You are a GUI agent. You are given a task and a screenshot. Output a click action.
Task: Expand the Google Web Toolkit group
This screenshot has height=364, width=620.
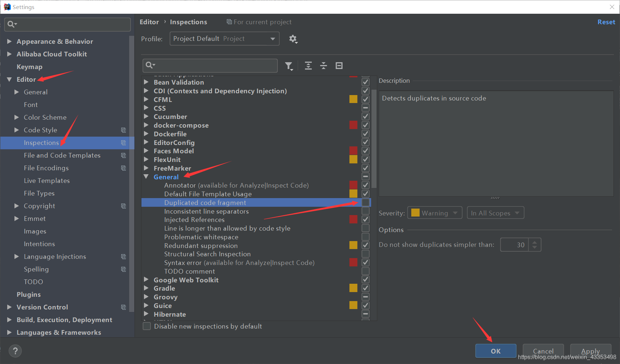point(146,280)
